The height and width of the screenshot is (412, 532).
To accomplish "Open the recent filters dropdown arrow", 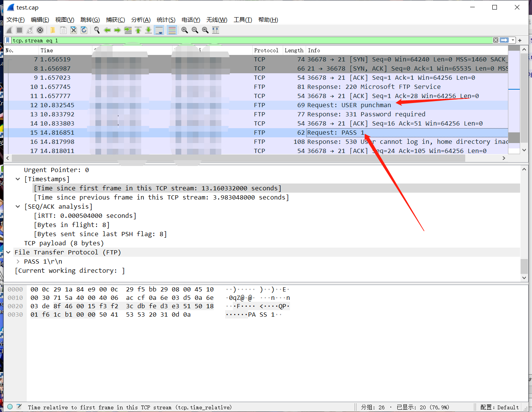I will click(x=513, y=40).
